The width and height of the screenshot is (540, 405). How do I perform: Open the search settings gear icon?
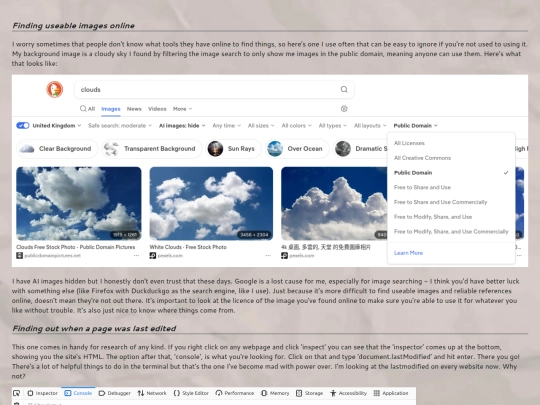point(344,109)
